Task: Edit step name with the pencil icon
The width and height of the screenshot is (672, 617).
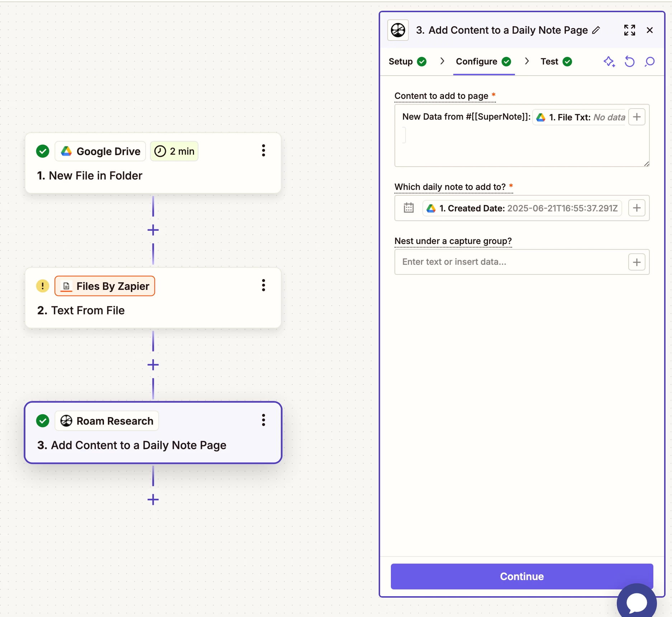Action: pos(596,30)
